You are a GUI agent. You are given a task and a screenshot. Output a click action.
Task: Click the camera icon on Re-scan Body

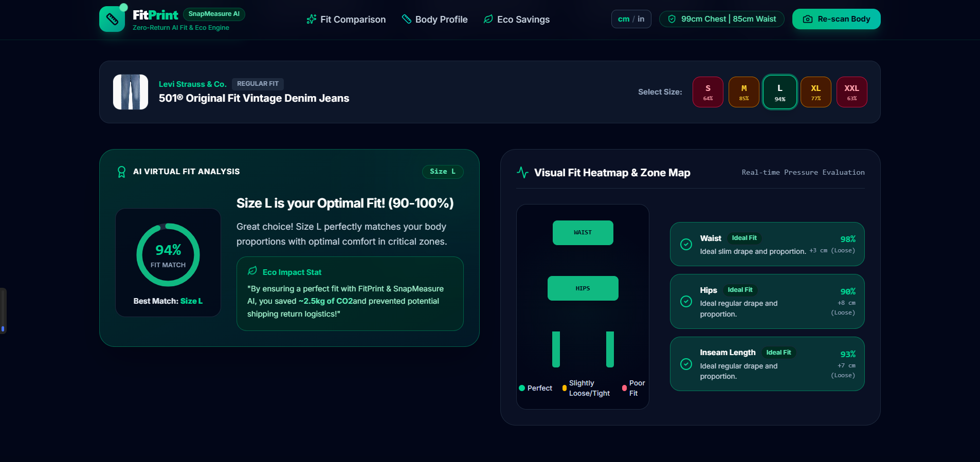point(808,19)
